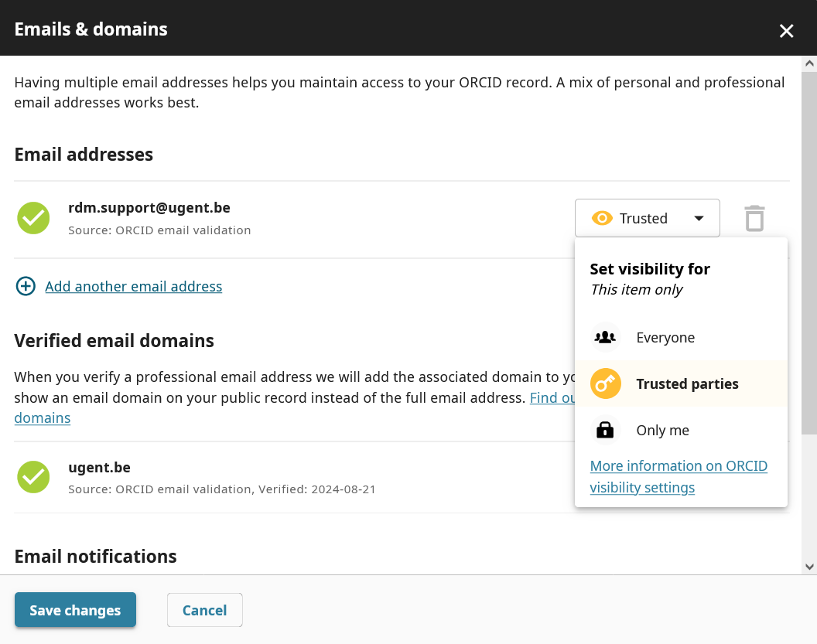This screenshot has height=644, width=817.
Task: Select Only me visibility option
Action: [x=662, y=431]
